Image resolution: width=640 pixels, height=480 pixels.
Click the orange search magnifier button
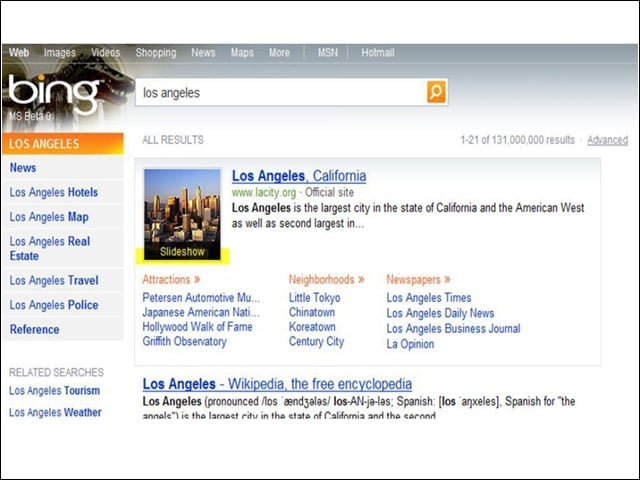436,92
